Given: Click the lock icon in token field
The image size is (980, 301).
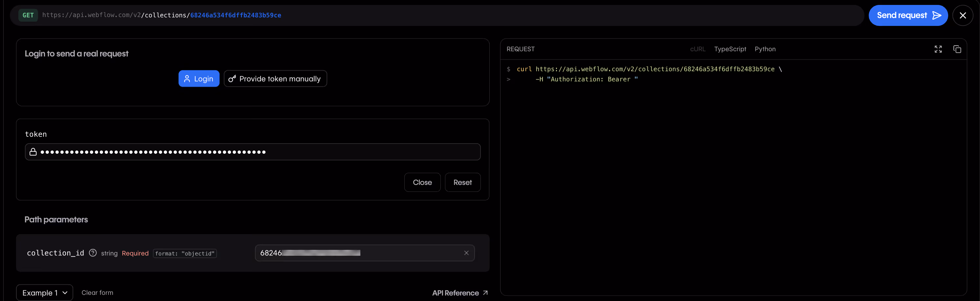Looking at the screenshot, I should tap(33, 152).
